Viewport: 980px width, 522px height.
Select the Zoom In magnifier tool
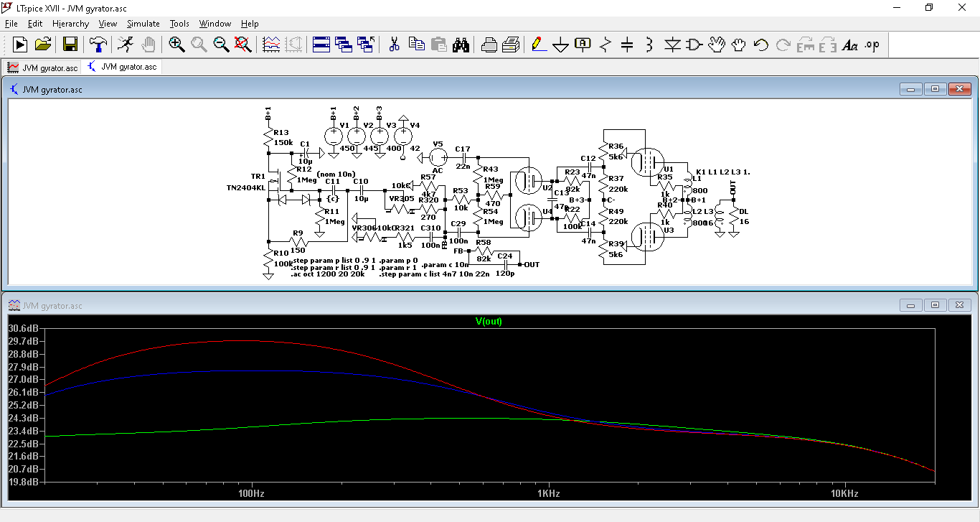[176, 45]
